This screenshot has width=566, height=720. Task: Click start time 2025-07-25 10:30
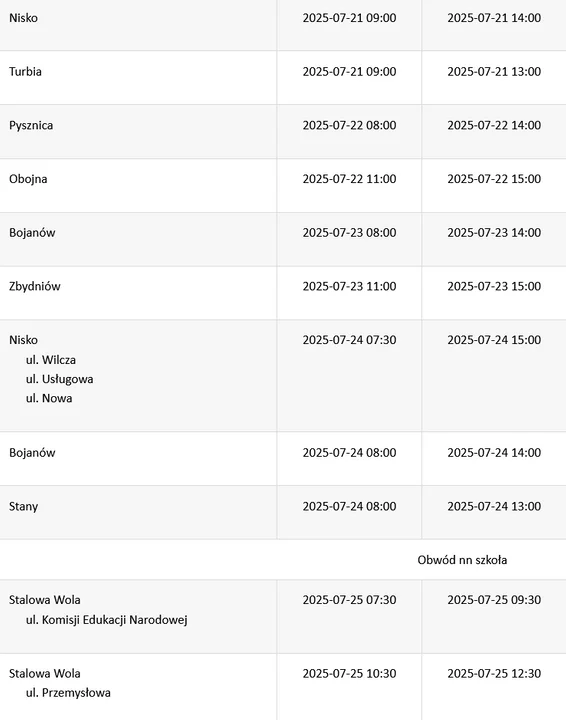349,674
